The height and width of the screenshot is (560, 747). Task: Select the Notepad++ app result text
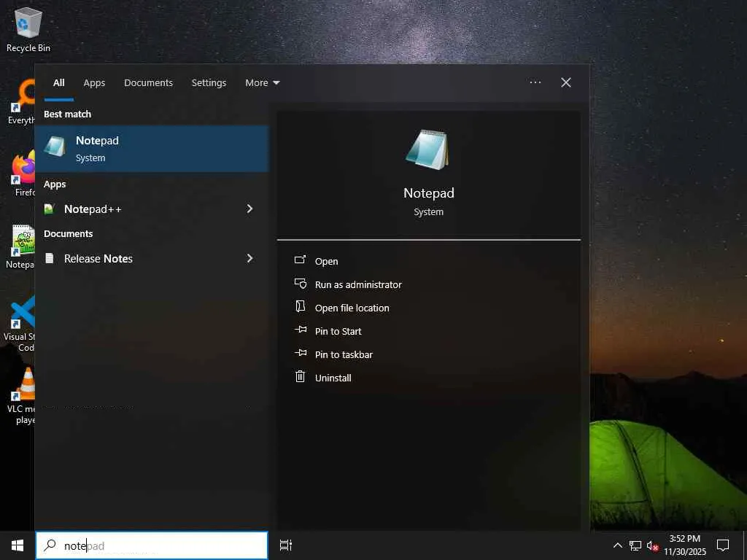point(93,209)
